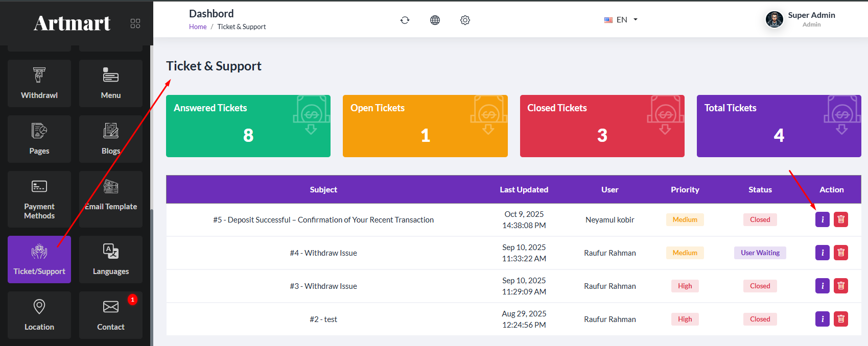Screen dimensions: 868x346
Task: Open the Location sidebar item
Action: coord(39,314)
